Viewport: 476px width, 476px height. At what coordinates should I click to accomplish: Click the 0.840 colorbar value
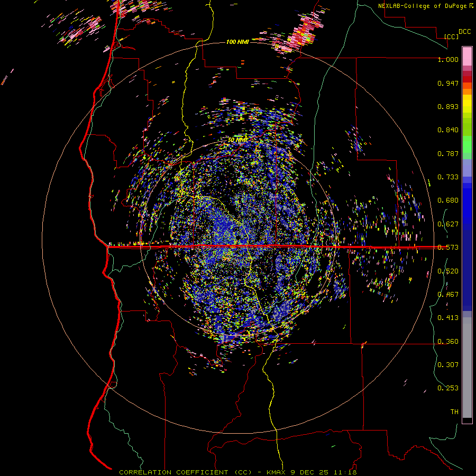point(448,130)
